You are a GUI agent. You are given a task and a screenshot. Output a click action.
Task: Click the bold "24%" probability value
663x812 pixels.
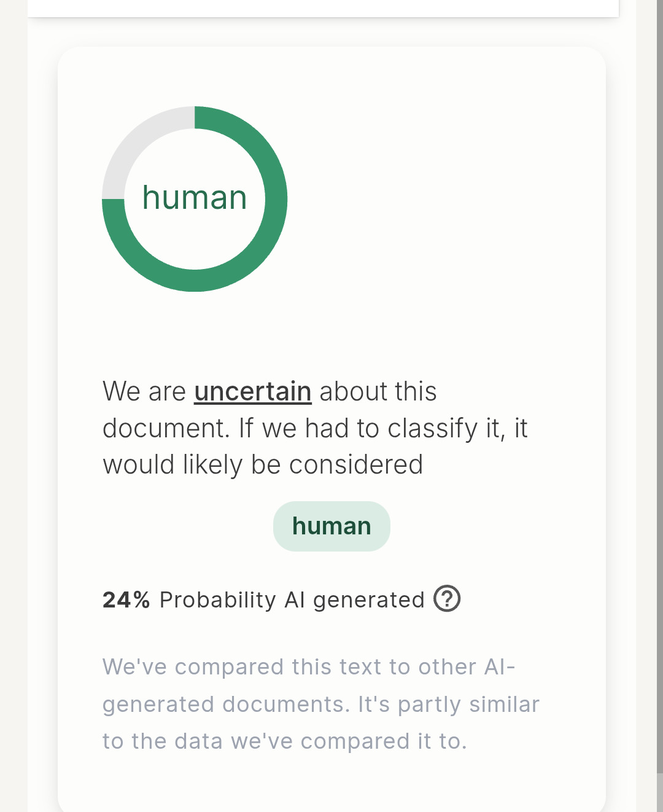(126, 600)
